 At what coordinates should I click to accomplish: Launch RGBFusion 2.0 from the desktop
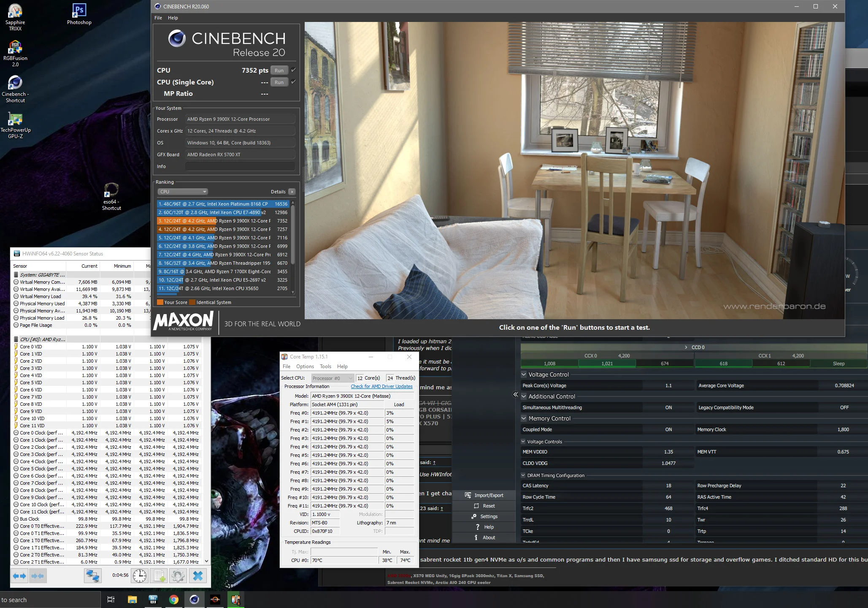[15, 53]
